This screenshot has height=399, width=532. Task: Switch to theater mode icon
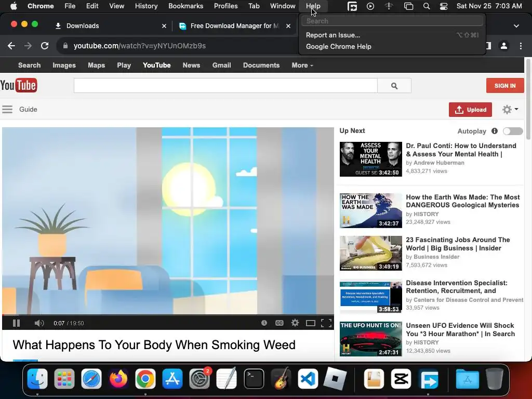tap(311, 323)
